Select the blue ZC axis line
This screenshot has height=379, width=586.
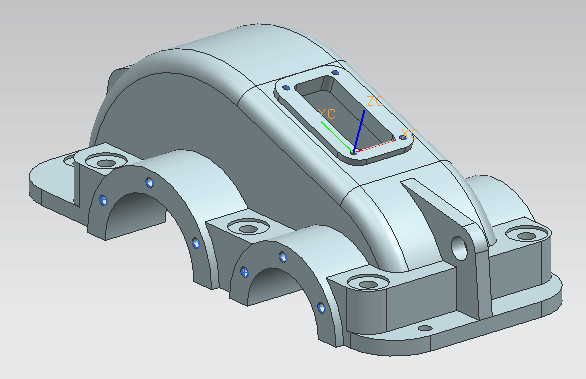(x=359, y=131)
